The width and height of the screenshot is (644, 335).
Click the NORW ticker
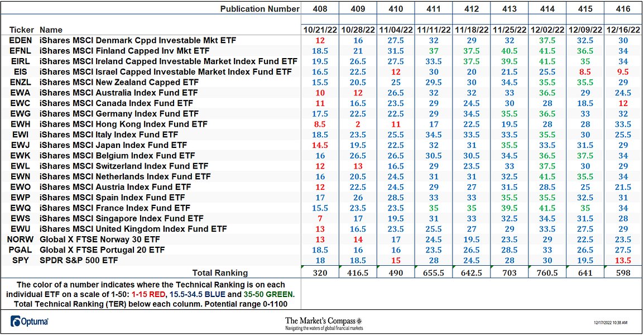(x=21, y=240)
